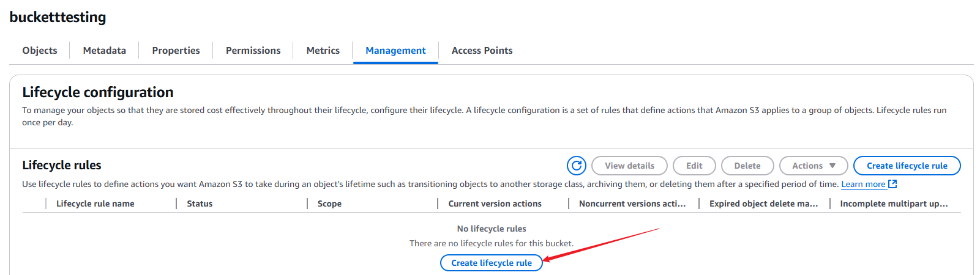Click the top Create lifecycle rule button
980x275 pixels.
point(907,166)
